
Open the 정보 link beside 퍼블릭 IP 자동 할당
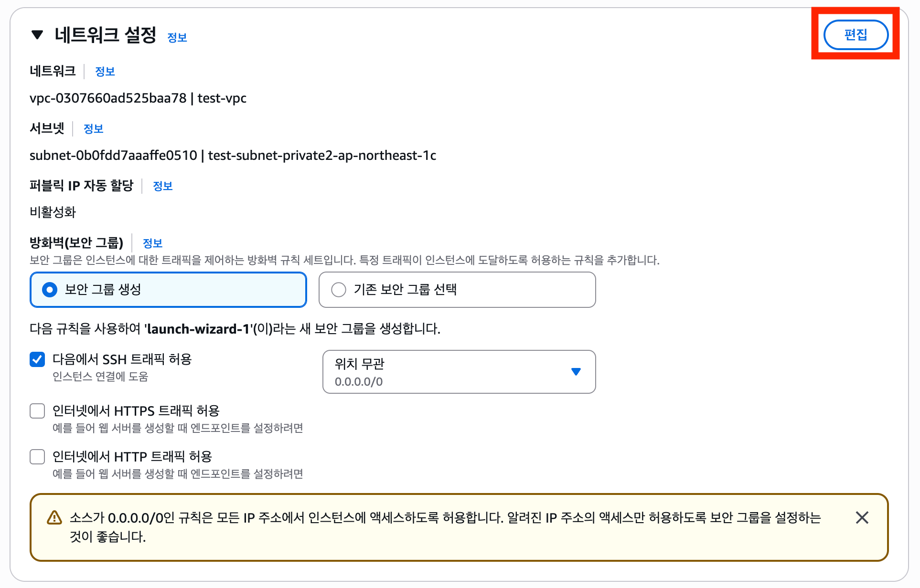pyautogui.click(x=163, y=186)
